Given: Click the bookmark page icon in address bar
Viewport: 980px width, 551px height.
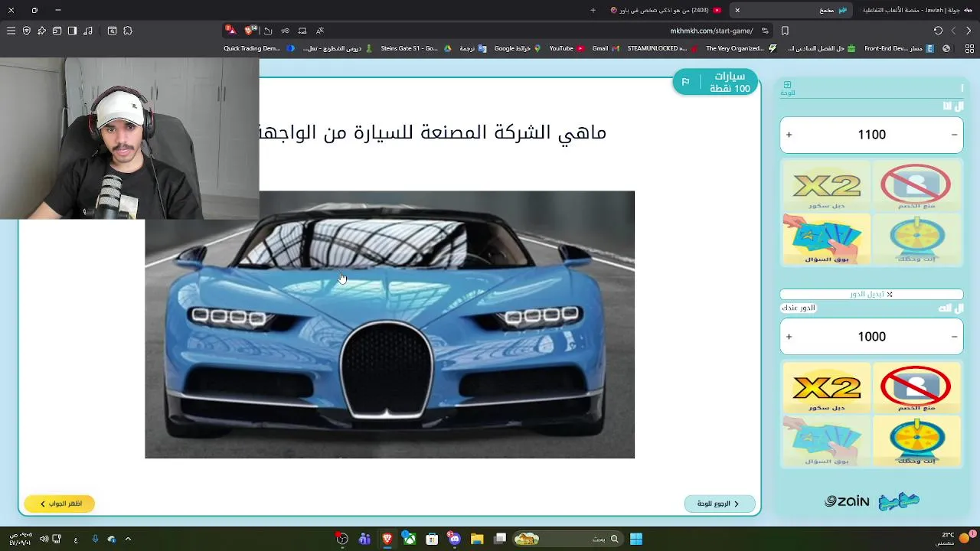Looking at the screenshot, I should tap(785, 31).
